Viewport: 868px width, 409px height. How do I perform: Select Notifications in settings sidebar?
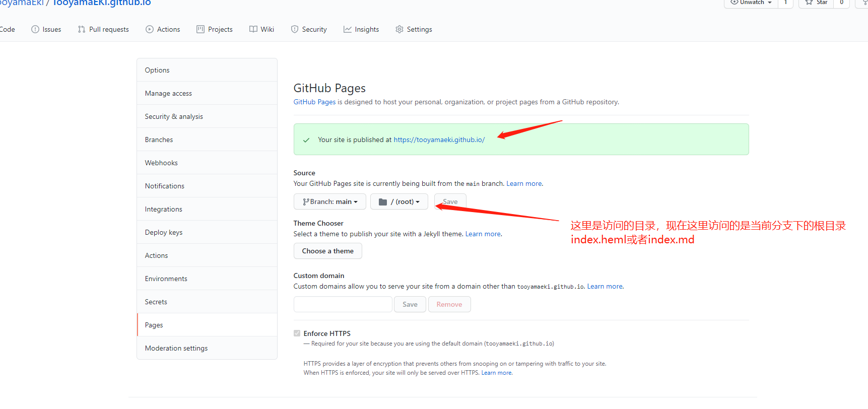tap(207, 186)
